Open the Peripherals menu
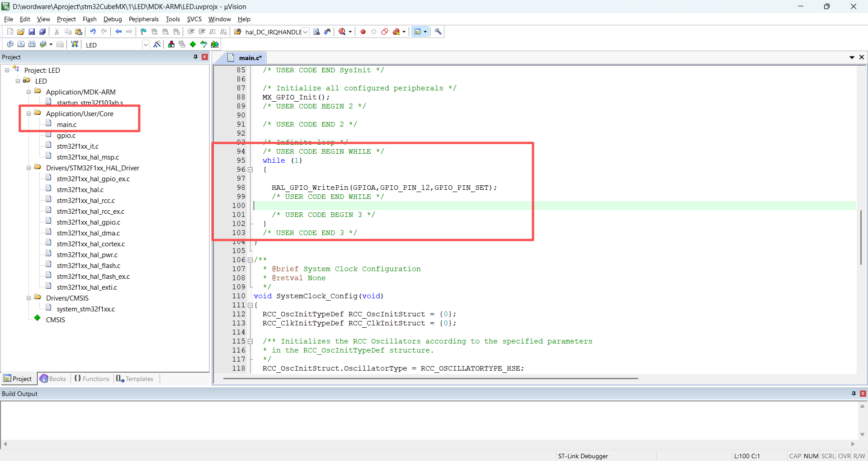This screenshot has height=461, width=868. point(144,19)
